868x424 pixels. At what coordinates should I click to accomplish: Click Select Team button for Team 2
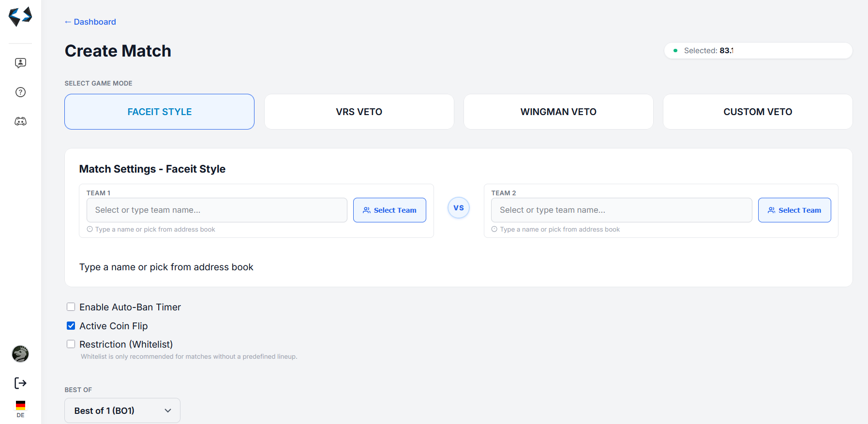point(794,210)
